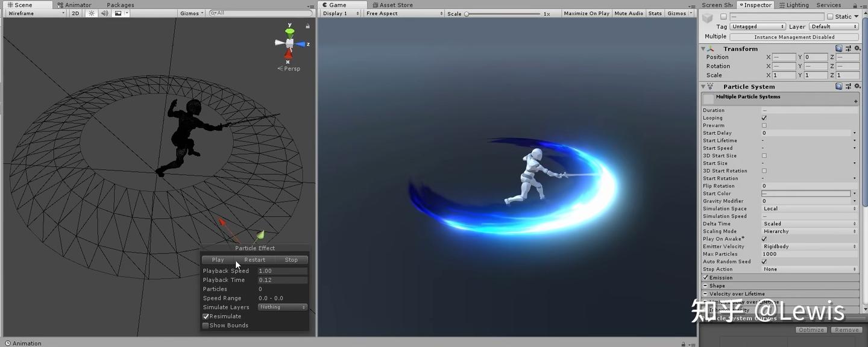The height and width of the screenshot is (347, 868).
Task: Open the Start Color swatch
Action: coord(806,193)
